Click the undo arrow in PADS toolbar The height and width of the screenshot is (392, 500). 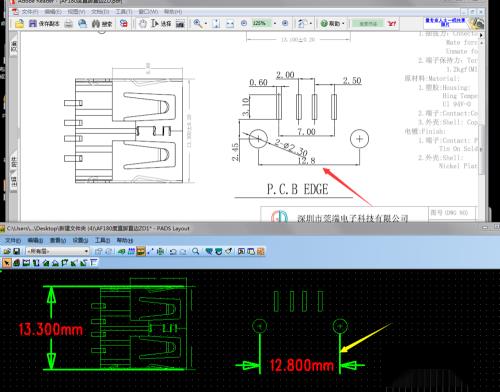tap(173, 251)
